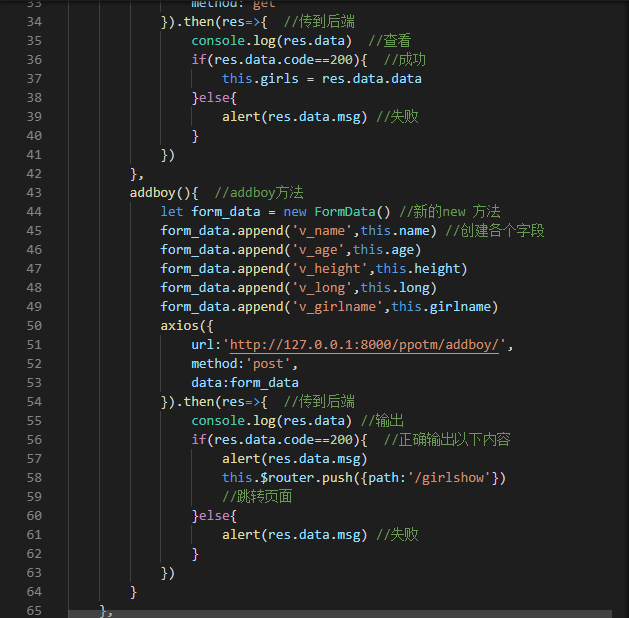The image size is (629, 618).
Task: Click the 'v_long' string on line 48
Action: 322,288
